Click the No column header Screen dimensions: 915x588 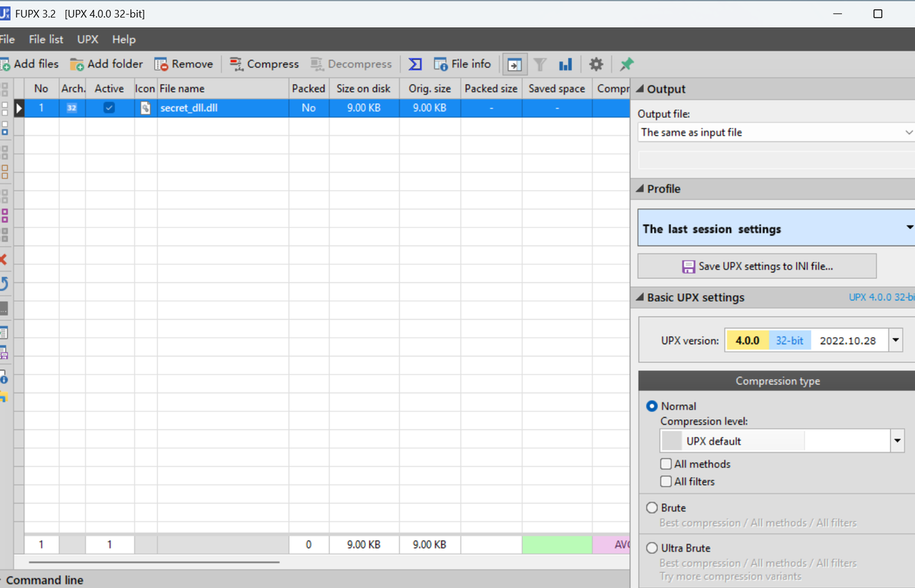(x=41, y=89)
